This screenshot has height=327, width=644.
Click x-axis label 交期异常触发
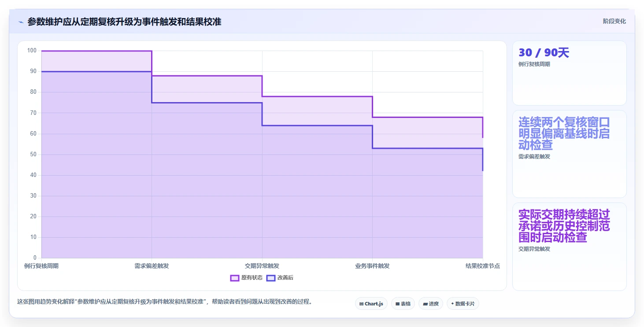(262, 266)
